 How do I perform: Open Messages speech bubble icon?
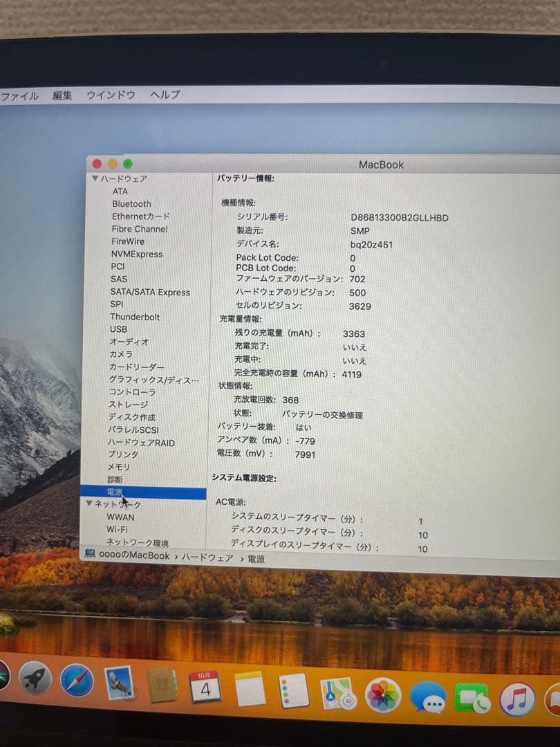click(428, 697)
